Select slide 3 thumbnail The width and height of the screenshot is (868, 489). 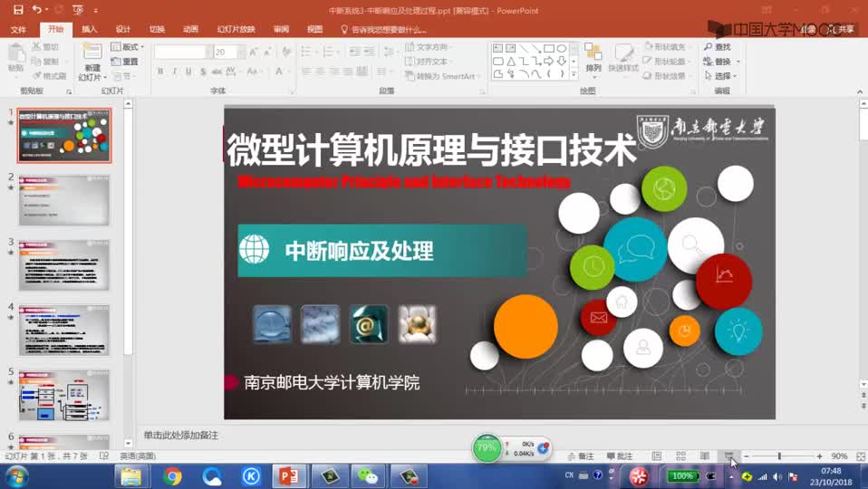[64, 265]
